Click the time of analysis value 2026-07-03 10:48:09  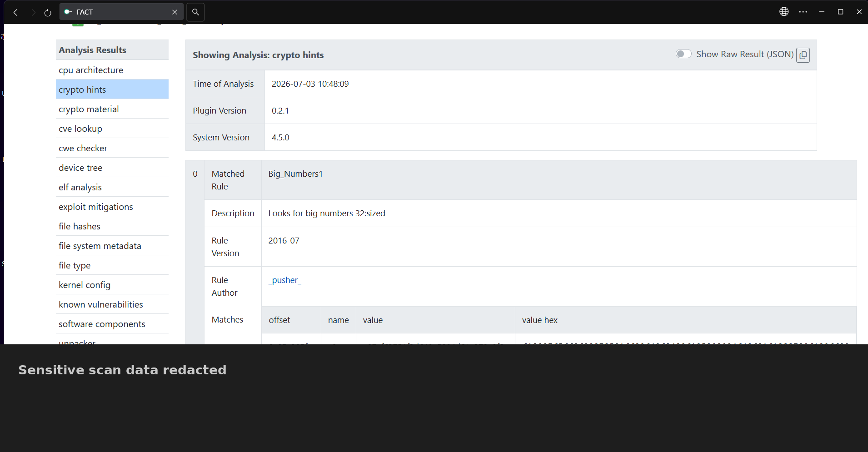pyautogui.click(x=310, y=84)
